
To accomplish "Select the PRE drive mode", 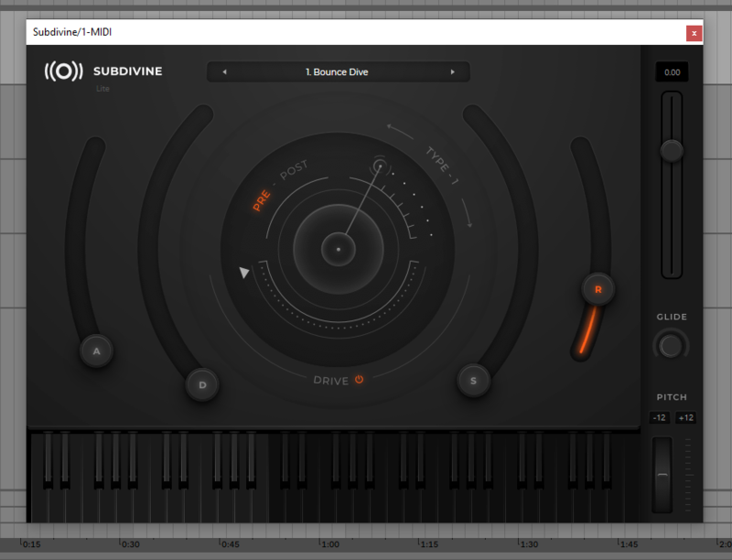I will click(x=262, y=200).
